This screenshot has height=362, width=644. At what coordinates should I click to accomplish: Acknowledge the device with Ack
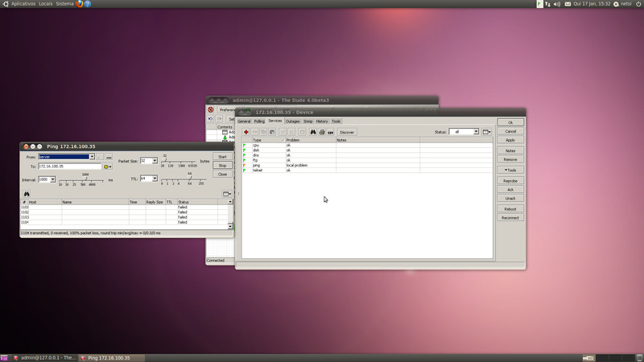[510, 190]
